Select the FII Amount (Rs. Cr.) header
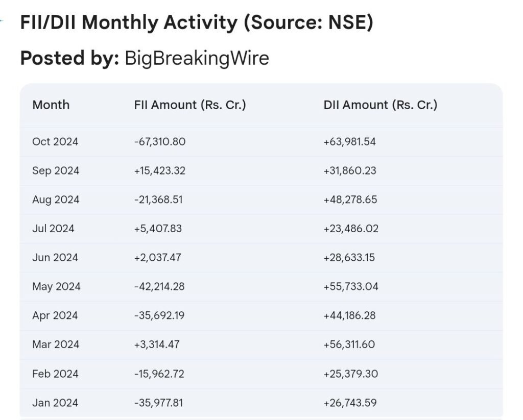The height and width of the screenshot is (420, 523). coord(190,105)
